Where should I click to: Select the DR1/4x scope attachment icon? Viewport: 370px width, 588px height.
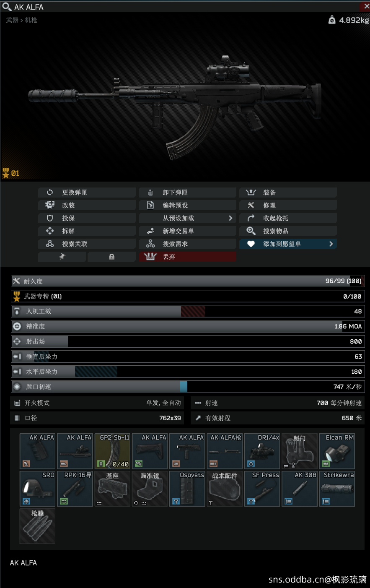(x=262, y=451)
